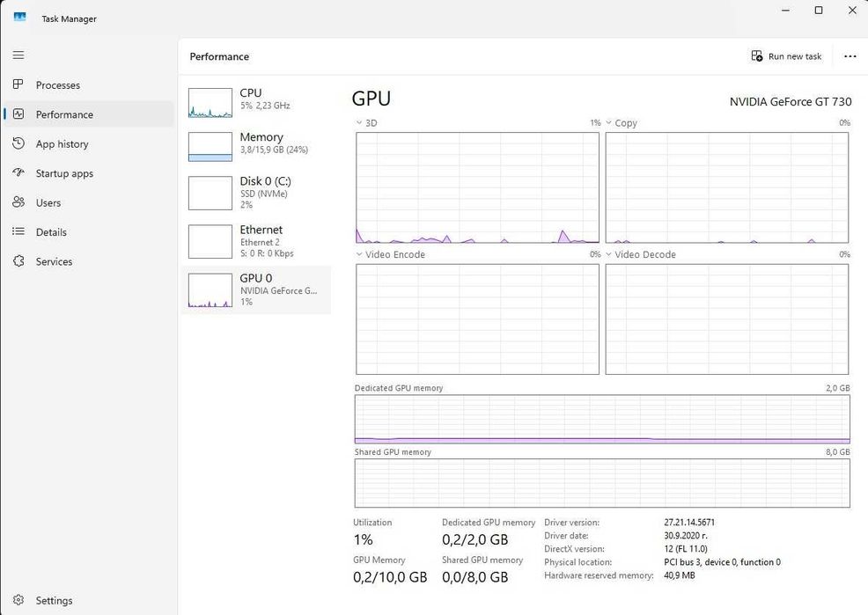The width and height of the screenshot is (868, 615).
Task: Click the Performance pulse icon
Action: point(18,113)
